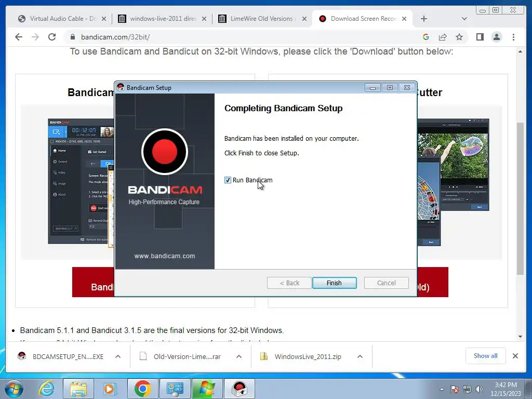The height and width of the screenshot is (399, 532).
Task: Close the LimeWire Old Versions tab
Action: (304, 19)
